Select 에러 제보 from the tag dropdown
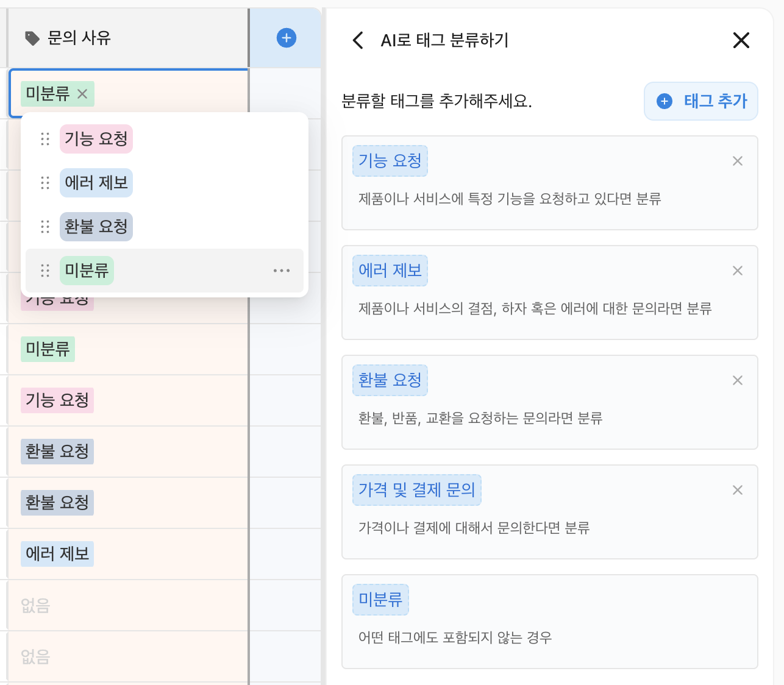 pos(96,183)
